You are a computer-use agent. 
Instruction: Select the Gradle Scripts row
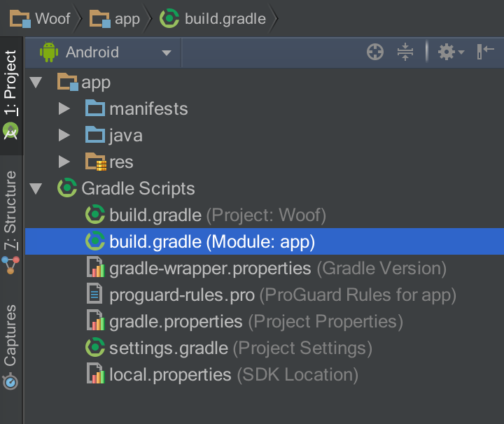(x=264, y=188)
